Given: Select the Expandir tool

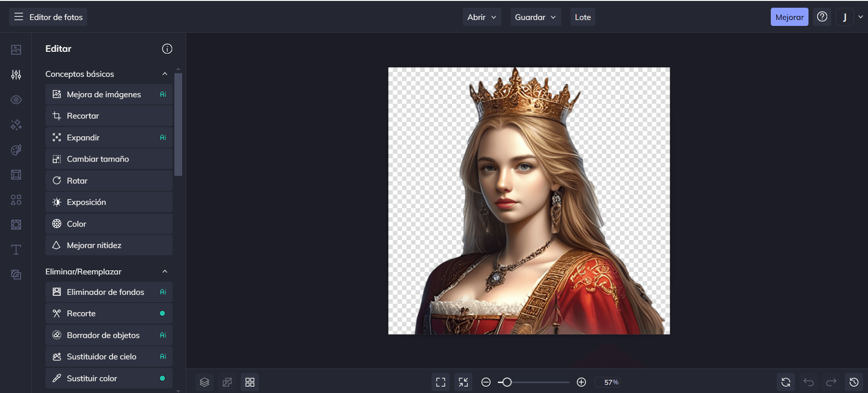Looking at the screenshot, I should tap(109, 137).
